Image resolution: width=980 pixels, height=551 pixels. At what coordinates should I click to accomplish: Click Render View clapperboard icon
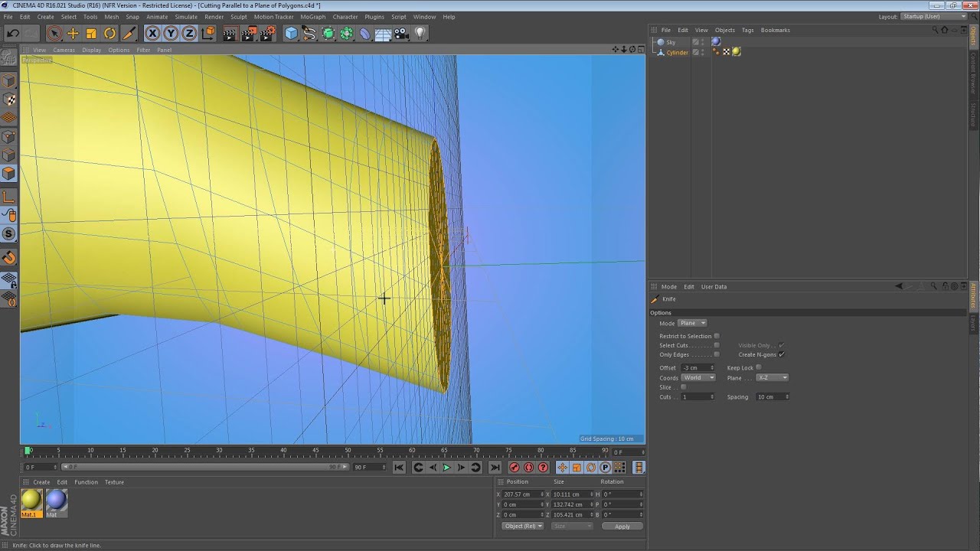point(230,33)
